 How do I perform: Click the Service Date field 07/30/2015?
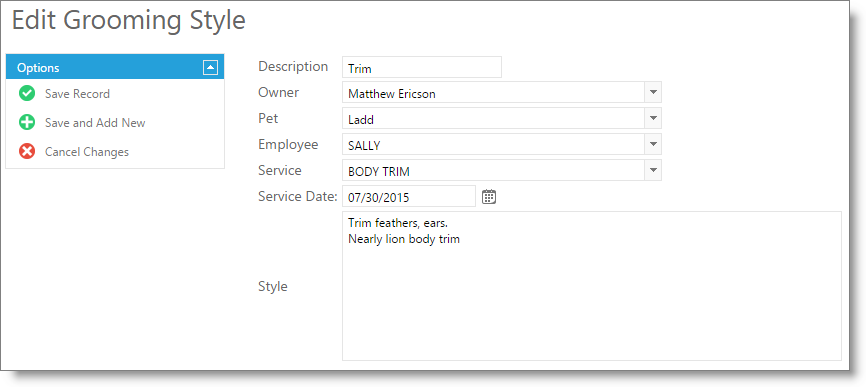pyautogui.click(x=409, y=196)
